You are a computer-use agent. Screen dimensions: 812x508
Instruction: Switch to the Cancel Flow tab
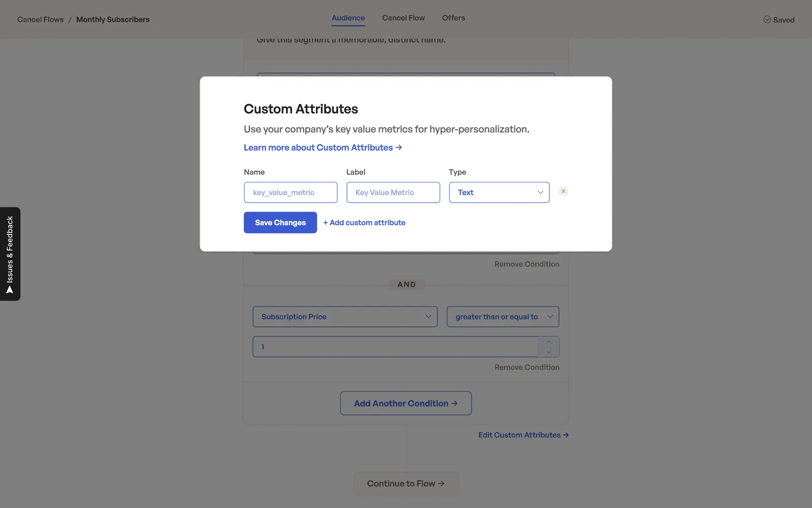403,18
